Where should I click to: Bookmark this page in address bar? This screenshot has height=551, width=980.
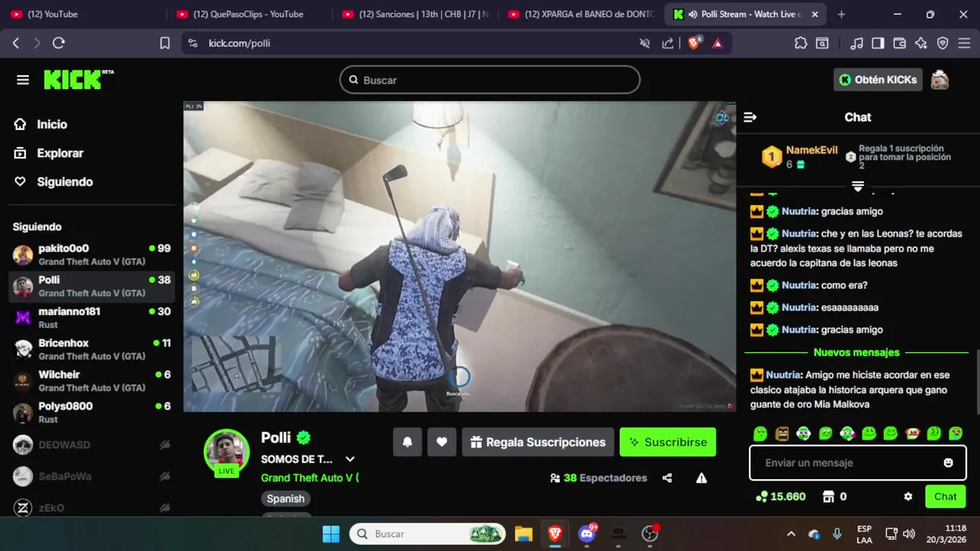click(x=165, y=44)
